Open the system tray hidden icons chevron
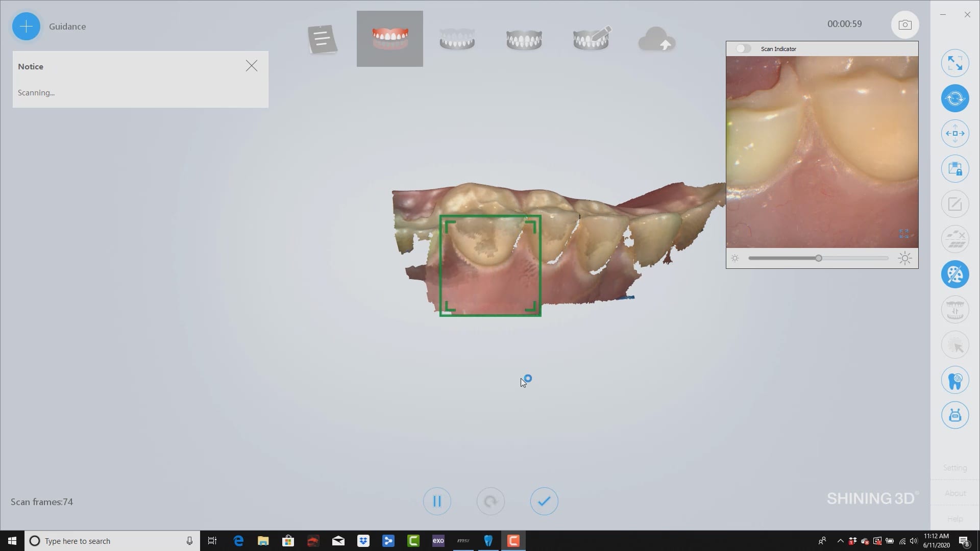This screenshot has height=551, width=980. [x=840, y=541]
